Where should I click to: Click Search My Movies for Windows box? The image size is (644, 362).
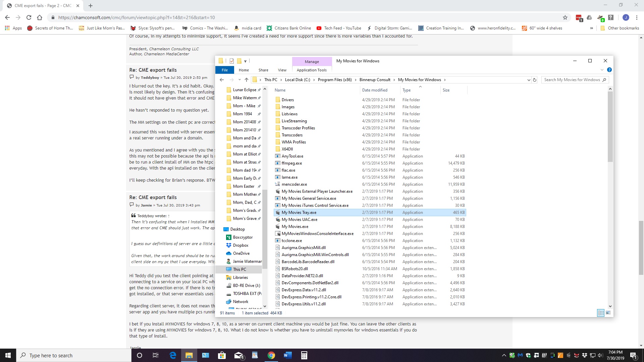coord(575,80)
